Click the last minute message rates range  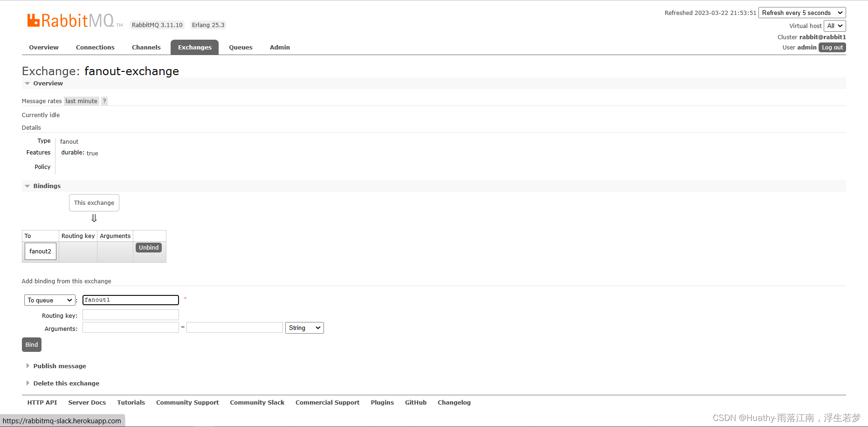point(81,101)
